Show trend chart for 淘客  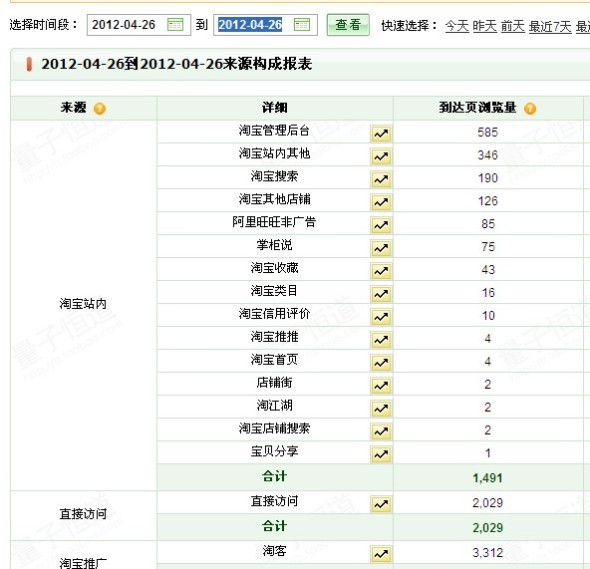click(381, 554)
